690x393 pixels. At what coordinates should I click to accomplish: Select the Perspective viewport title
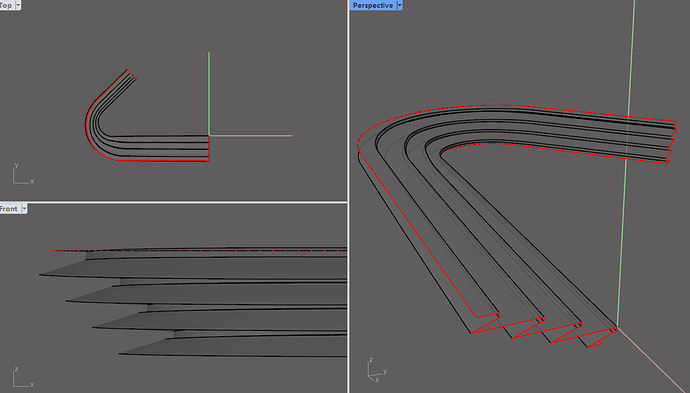tap(373, 5)
